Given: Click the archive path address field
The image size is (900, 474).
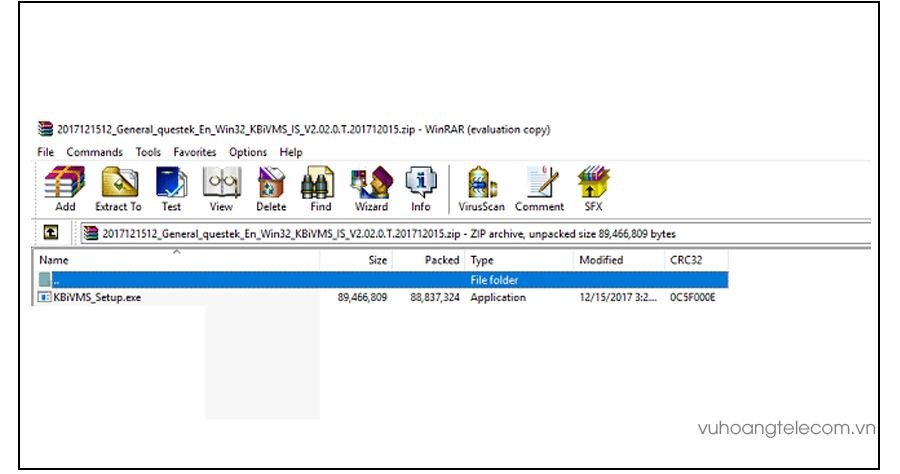Looking at the screenshot, I should pos(475,234).
